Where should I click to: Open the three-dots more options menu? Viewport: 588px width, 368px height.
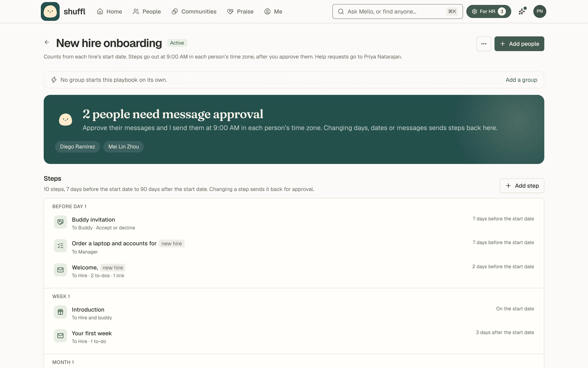(484, 44)
